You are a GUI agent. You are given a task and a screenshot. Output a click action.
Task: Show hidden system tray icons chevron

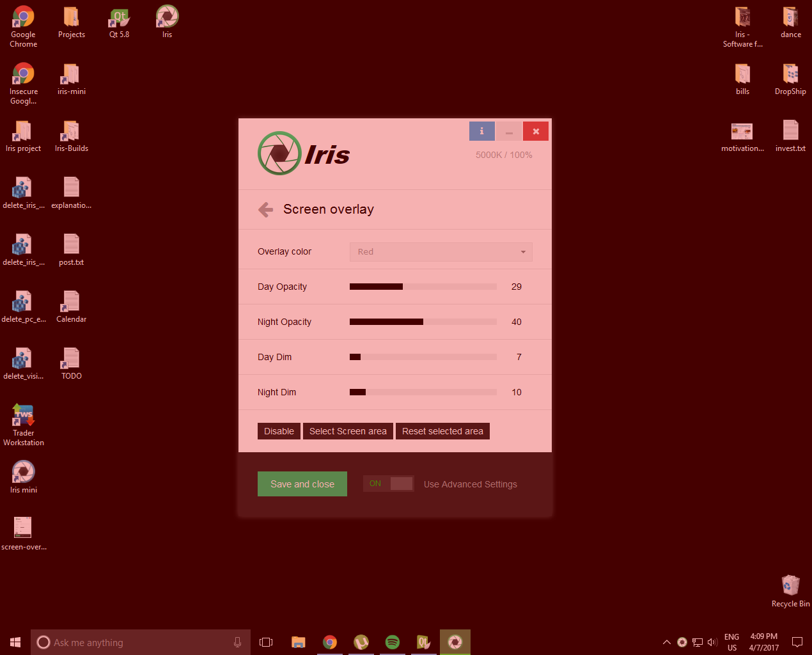[667, 642]
